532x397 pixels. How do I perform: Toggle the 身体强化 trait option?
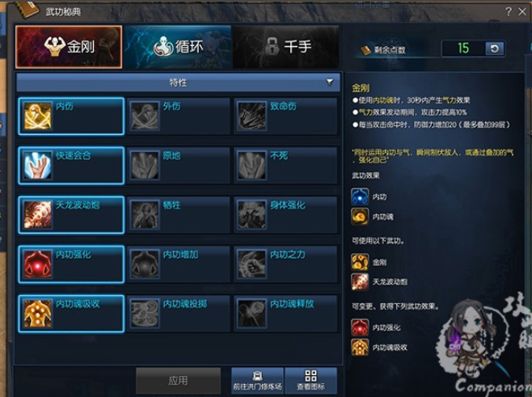(x=285, y=215)
